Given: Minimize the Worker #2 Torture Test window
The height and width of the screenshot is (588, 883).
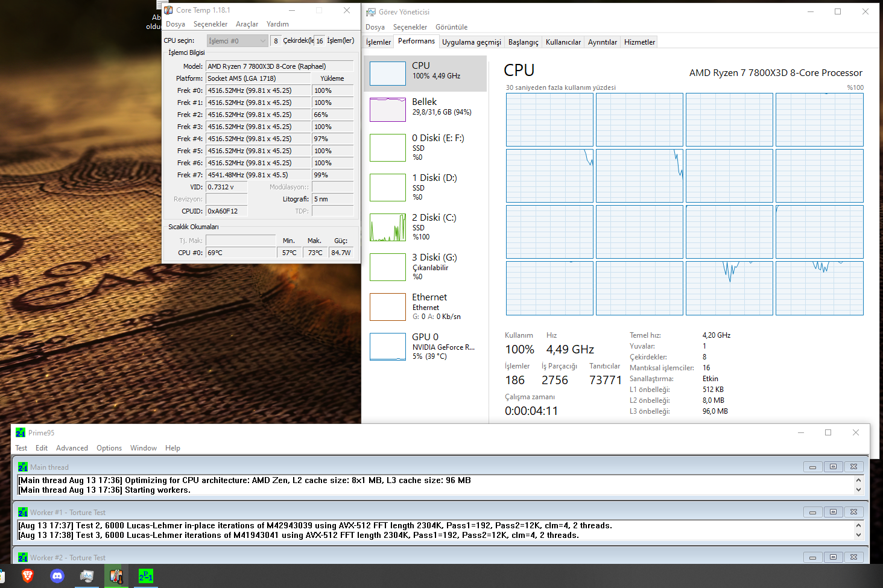Looking at the screenshot, I should click(x=812, y=557).
